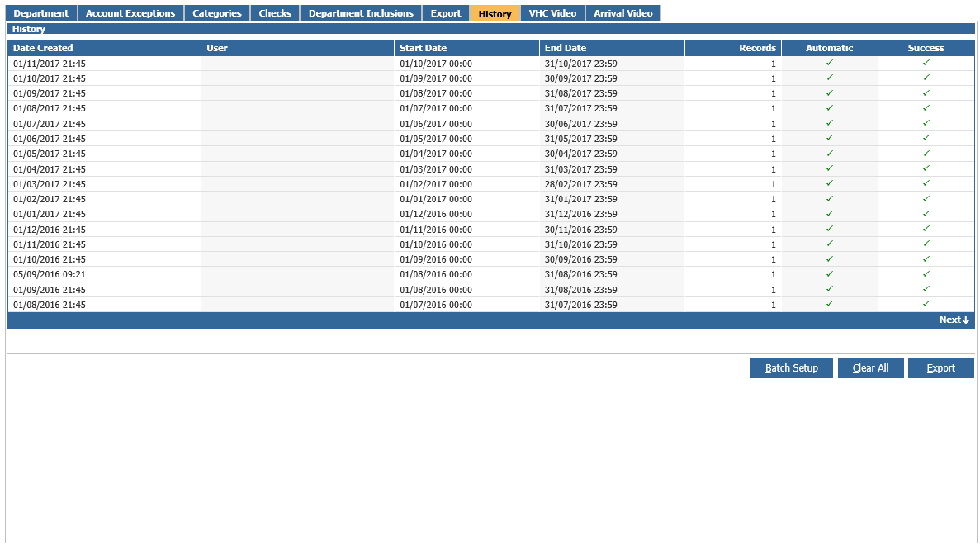Sort by Records column header
Viewport: 980px width, 545px height.
pyautogui.click(x=757, y=48)
